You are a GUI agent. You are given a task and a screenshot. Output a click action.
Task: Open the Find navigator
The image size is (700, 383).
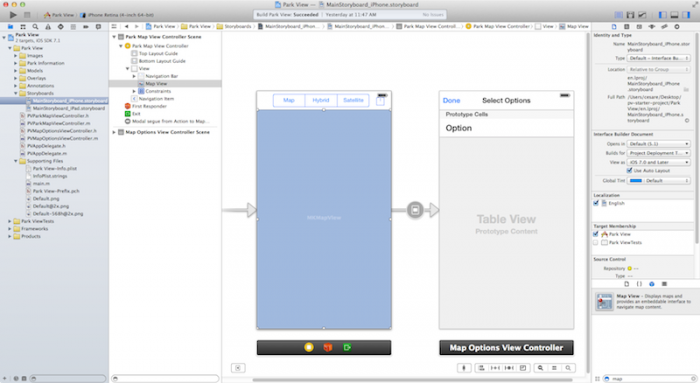coord(35,27)
